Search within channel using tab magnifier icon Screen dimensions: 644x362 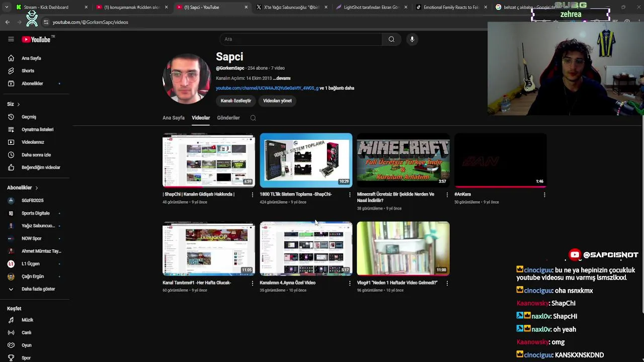tap(253, 118)
